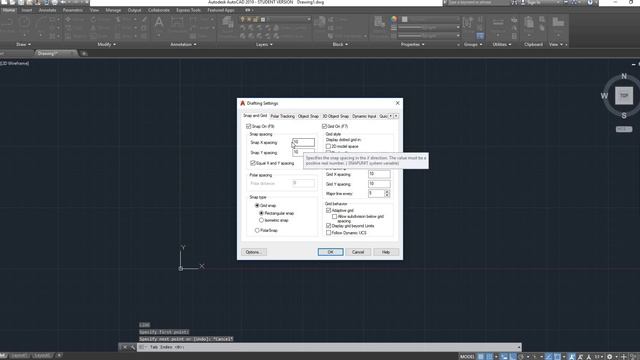Click the N compass direction on ViewCube
Screen dimensions: 640x360
point(624,76)
